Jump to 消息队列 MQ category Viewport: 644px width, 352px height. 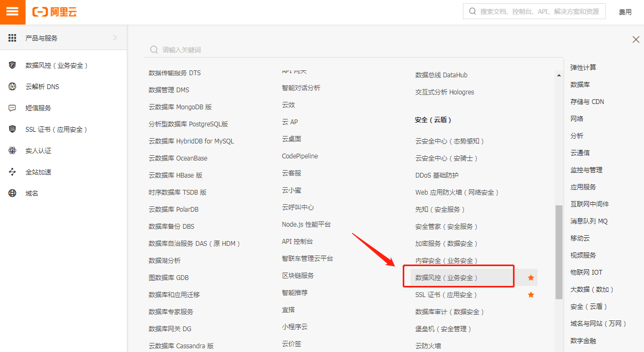pos(589,221)
